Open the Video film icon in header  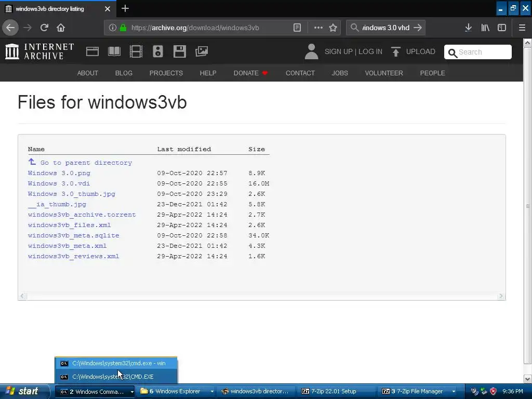pyautogui.click(x=136, y=51)
